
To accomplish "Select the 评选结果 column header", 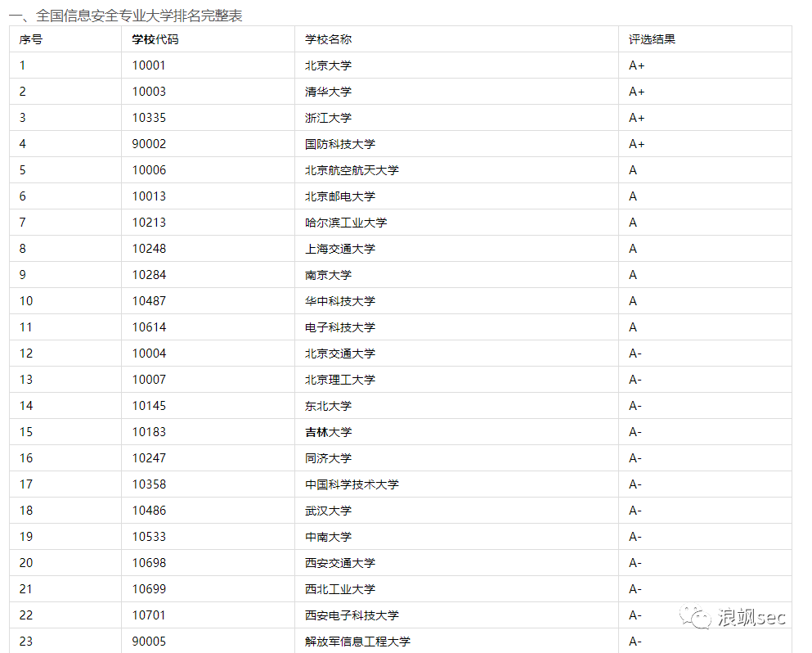I will (x=652, y=39).
